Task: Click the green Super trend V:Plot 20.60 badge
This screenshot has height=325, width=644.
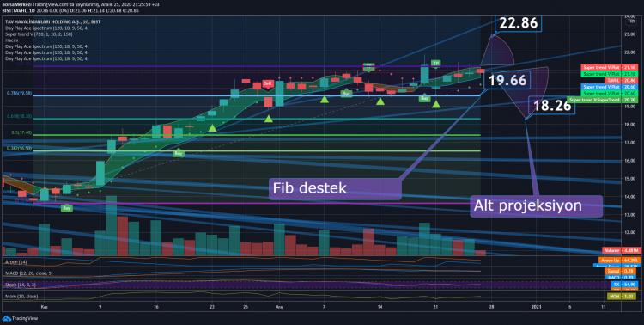Action: [x=610, y=94]
